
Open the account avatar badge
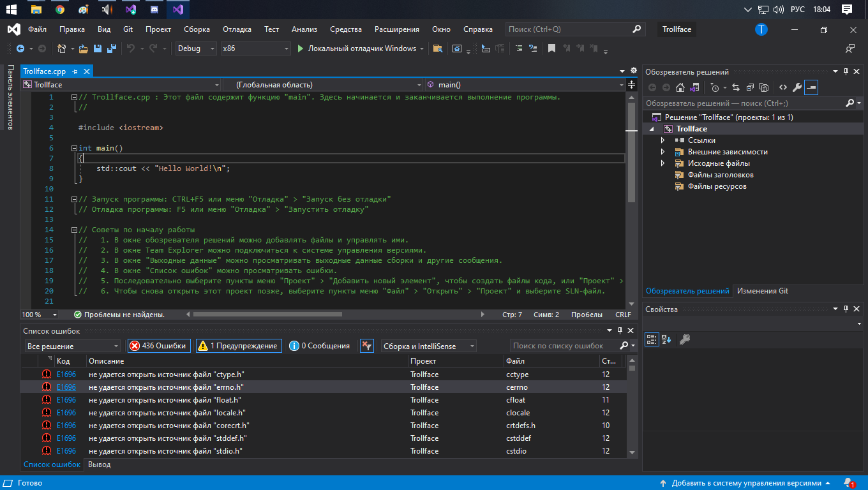(x=761, y=29)
